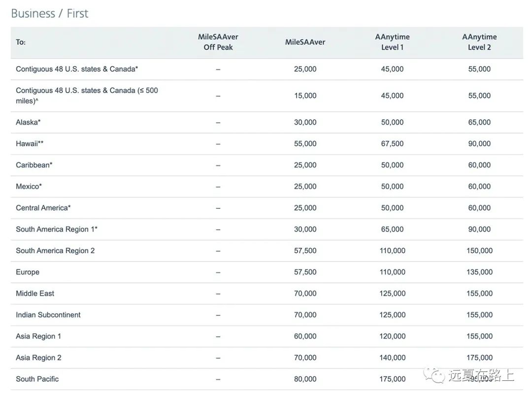The image size is (532, 399).
Task: Click the Off Peak dash in the Europe row
Action: (x=218, y=272)
